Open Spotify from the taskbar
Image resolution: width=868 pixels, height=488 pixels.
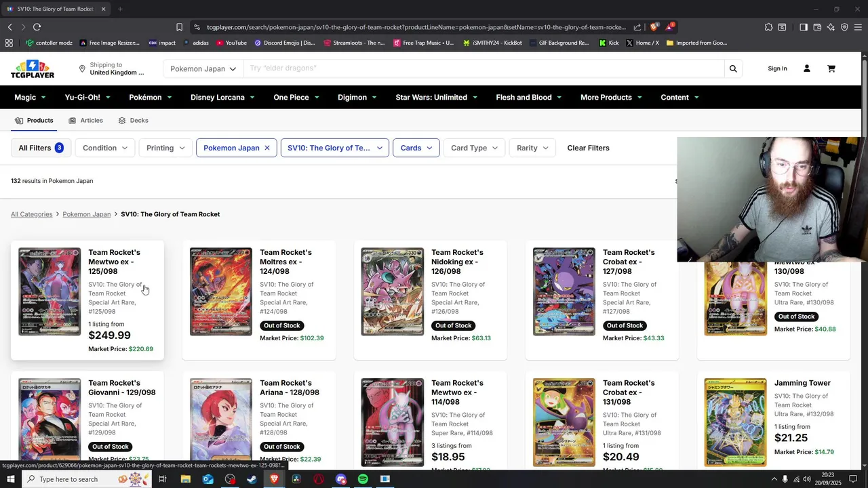[x=363, y=479]
